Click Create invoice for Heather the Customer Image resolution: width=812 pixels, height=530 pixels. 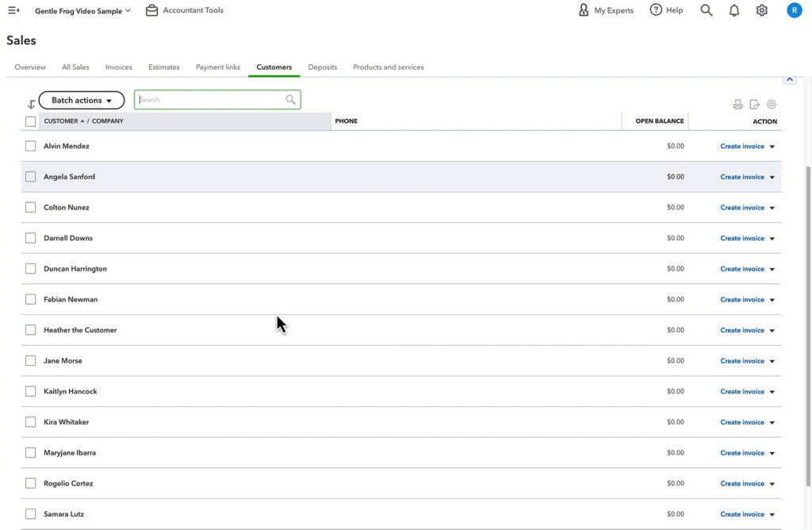pos(741,330)
